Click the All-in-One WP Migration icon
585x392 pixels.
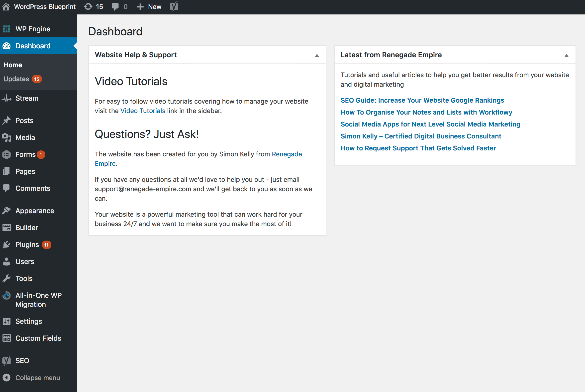[6, 296]
